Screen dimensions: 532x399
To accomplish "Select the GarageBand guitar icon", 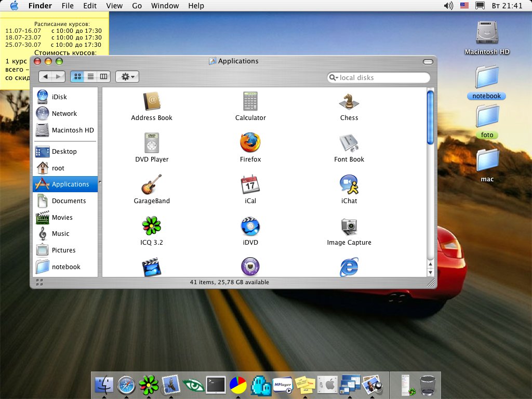I will pos(152,184).
